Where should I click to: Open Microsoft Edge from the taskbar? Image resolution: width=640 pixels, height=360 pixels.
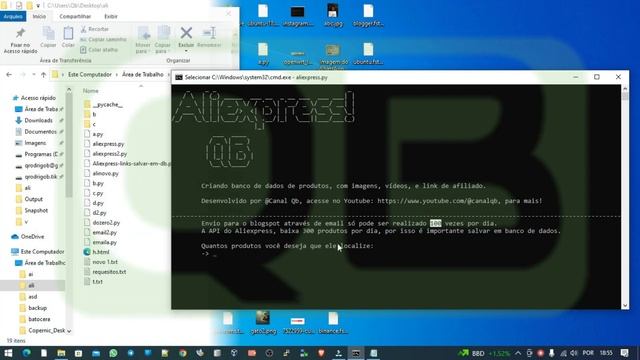coord(27,353)
